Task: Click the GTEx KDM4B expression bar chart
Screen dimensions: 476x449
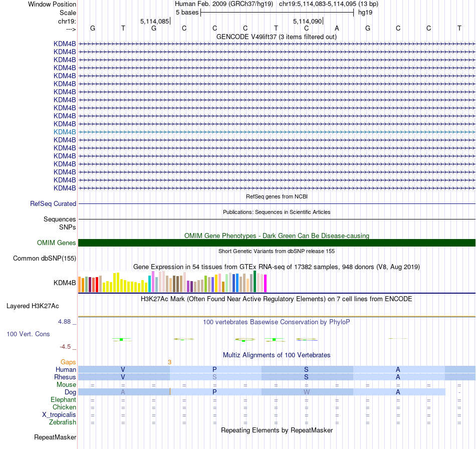Action: [x=172, y=282]
